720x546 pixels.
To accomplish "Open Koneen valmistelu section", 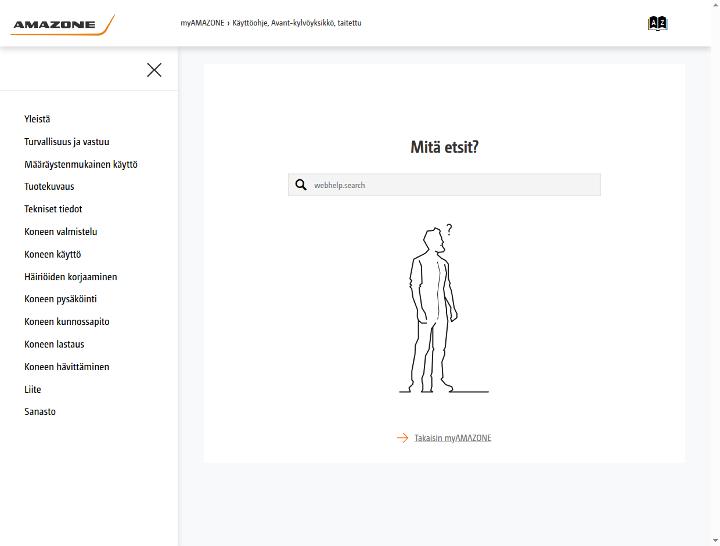I will point(61,231).
